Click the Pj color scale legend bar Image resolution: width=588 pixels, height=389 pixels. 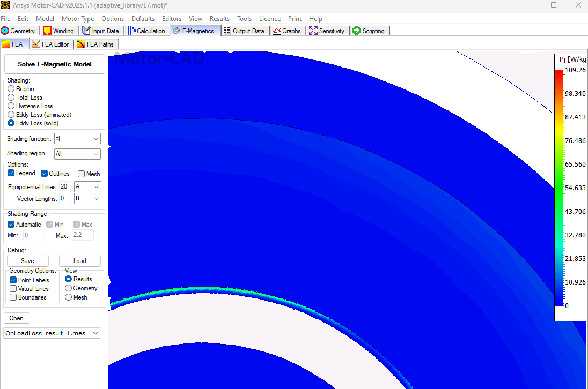coord(559,188)
